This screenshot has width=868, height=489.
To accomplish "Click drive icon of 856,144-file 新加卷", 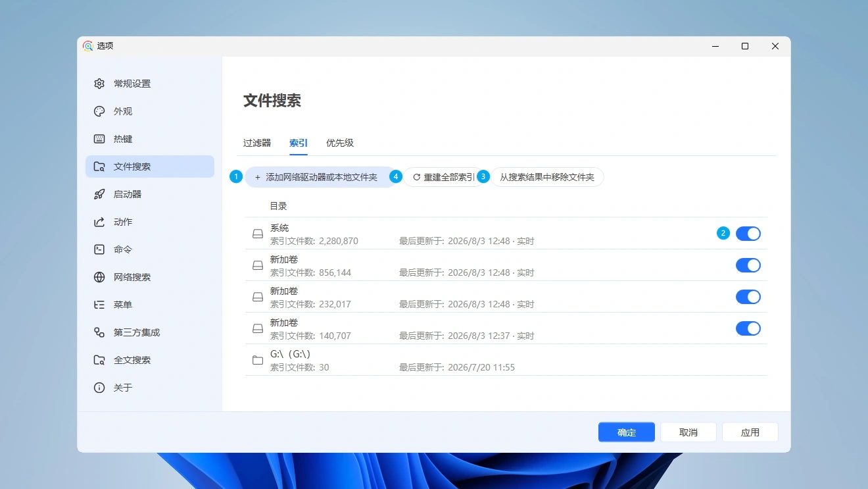I will click(258, 265).
